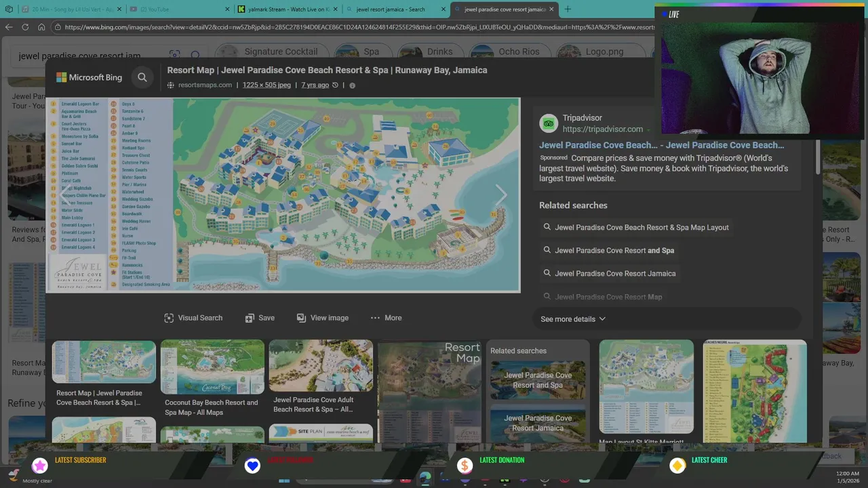The image size is (868, 488).
Task: Click the info icon after '7 yrs ago'
Action: pos(352,85)
